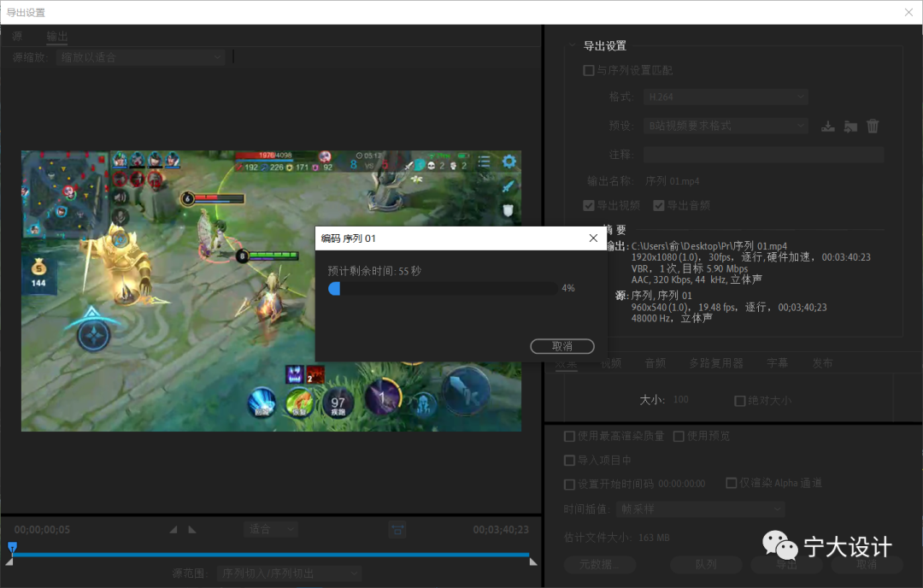Screen dimensions: 923x588
Task: Click the 元数据 button
Action: [x=600, y=564]
